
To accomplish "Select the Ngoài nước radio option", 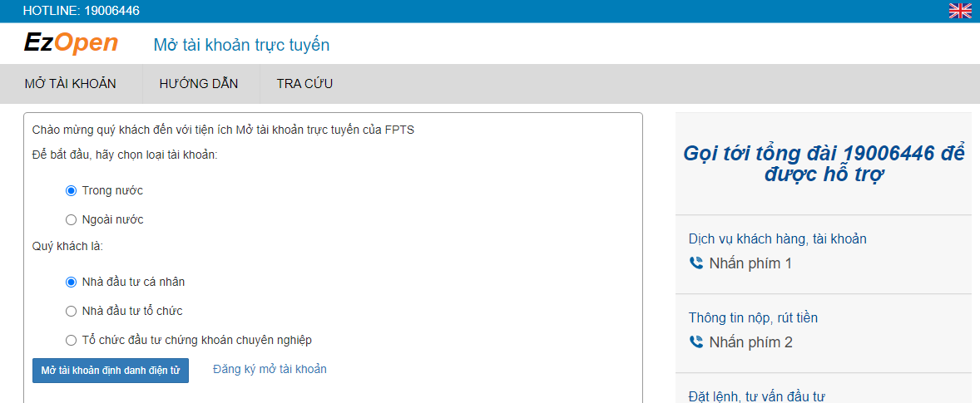I will pos(71,219).
